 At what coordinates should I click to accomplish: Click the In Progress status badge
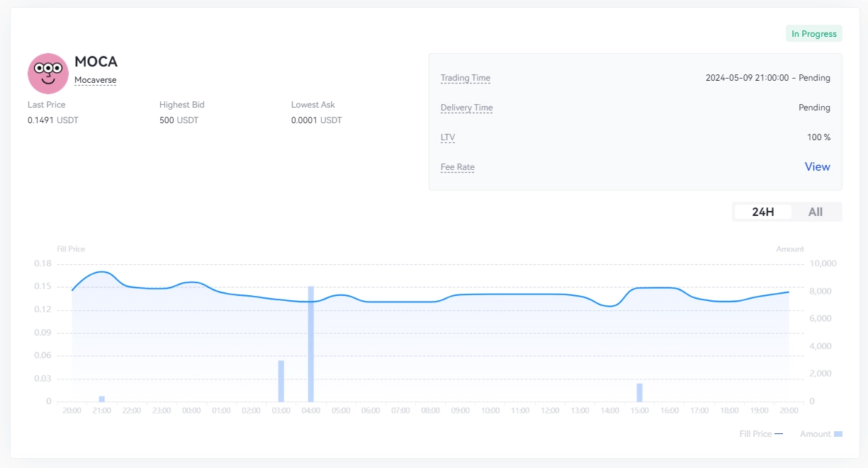813,33
